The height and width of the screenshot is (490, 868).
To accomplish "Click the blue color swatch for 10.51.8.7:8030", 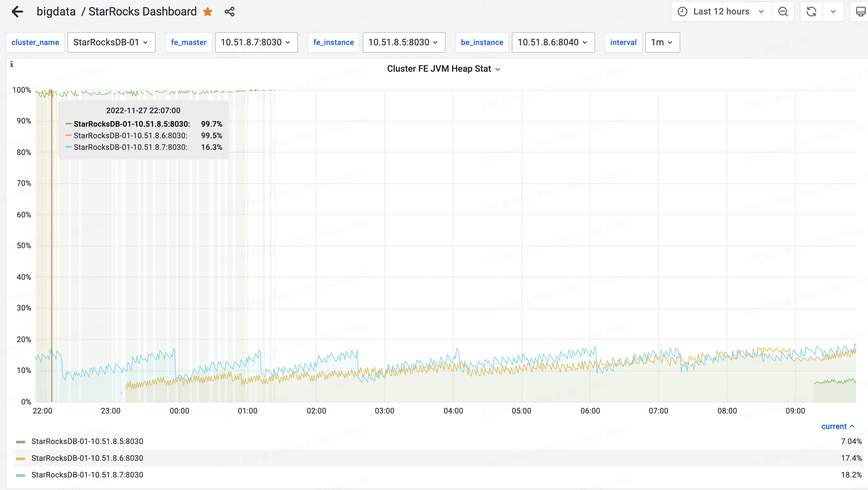I will pyautogui.click(x=21, y=475).
